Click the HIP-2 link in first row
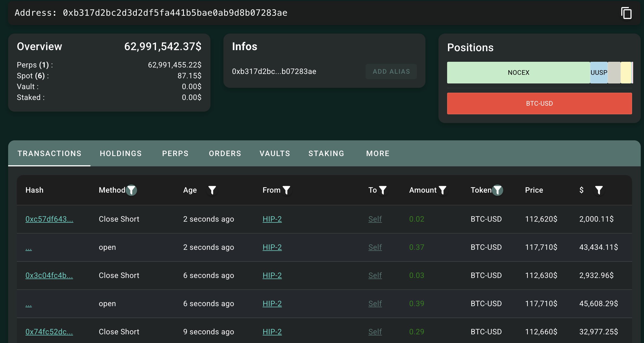 coord(272,219)
